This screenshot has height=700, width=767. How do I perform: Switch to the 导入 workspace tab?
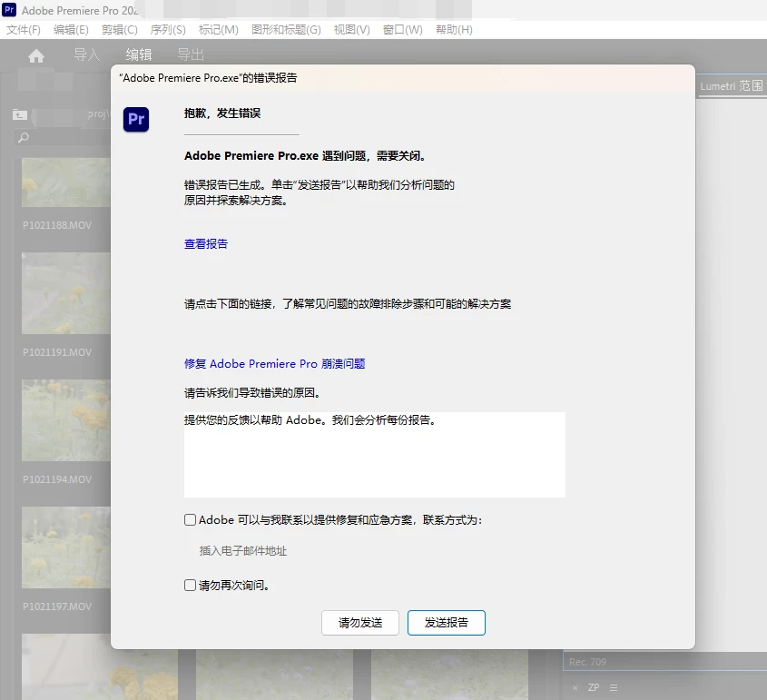coord(86,54)
